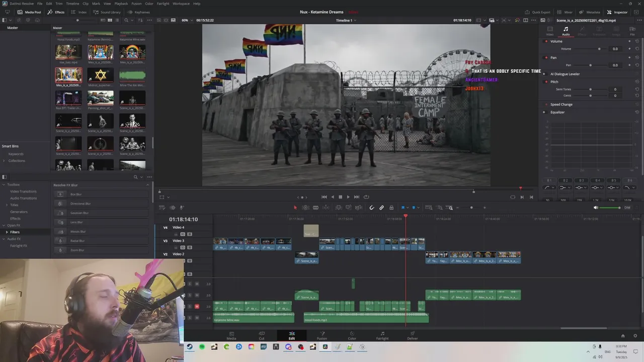Image resolution: width=644 pixels, height=362 pixels.
Task: Toggle Linked Selection chain icon
Action: [381, 208]
